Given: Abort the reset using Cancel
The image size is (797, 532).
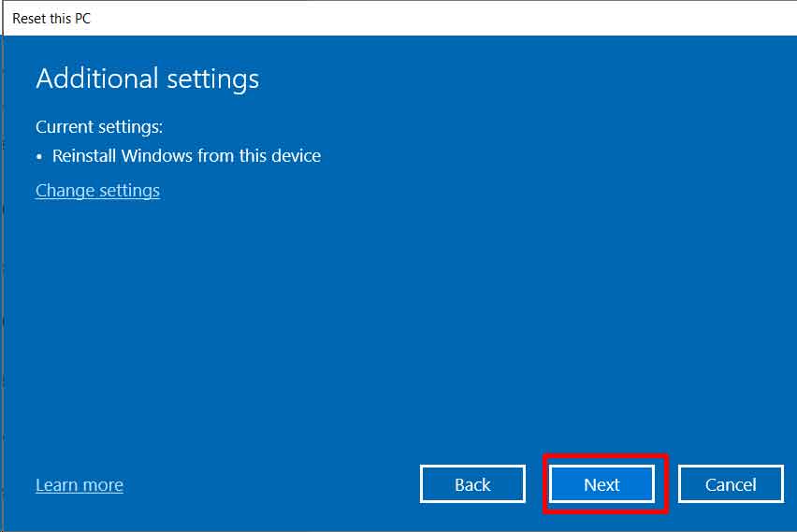Looking at the screenshot, I should [x=731, y=484].
